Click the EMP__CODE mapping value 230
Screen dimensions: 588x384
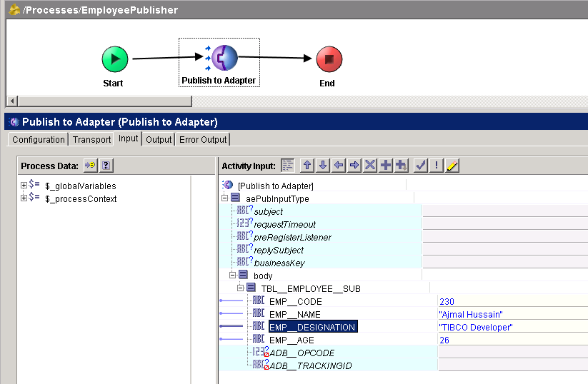pyautogui.click(x=447, y=302)
